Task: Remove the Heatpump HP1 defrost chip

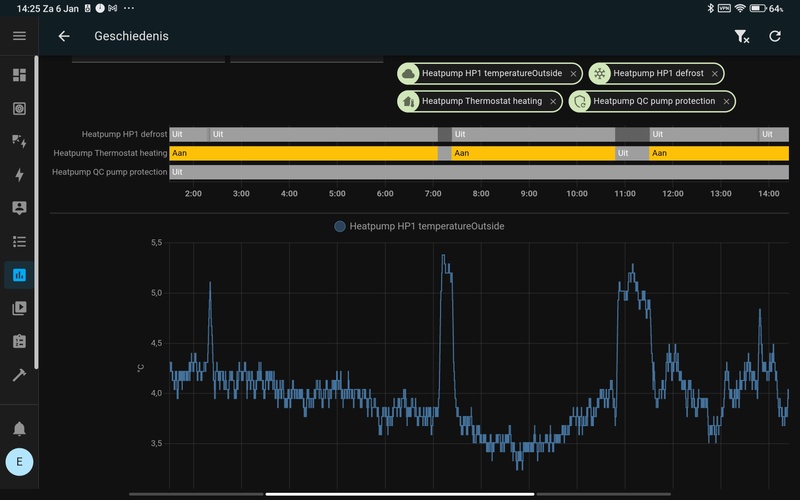Action: [715, 74]
